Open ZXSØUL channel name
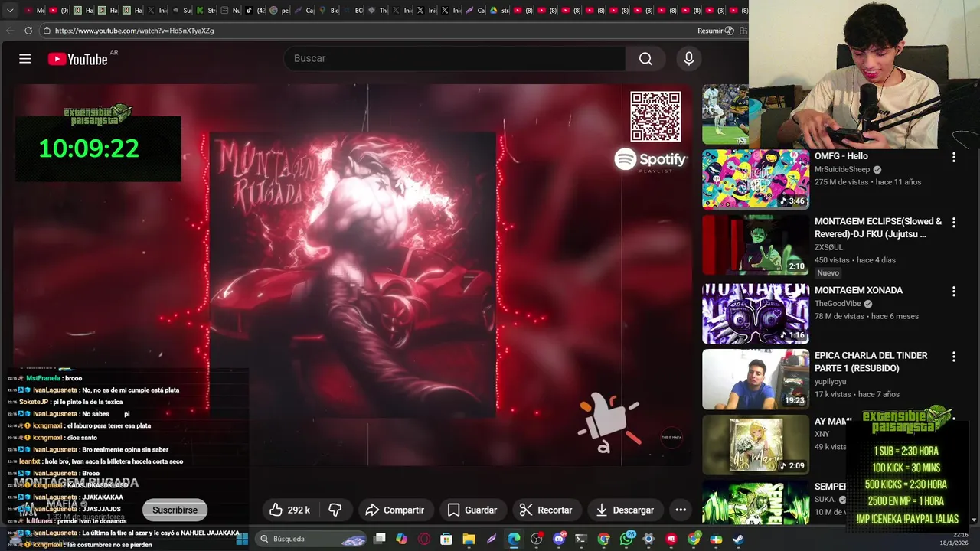 coord(828,247)
